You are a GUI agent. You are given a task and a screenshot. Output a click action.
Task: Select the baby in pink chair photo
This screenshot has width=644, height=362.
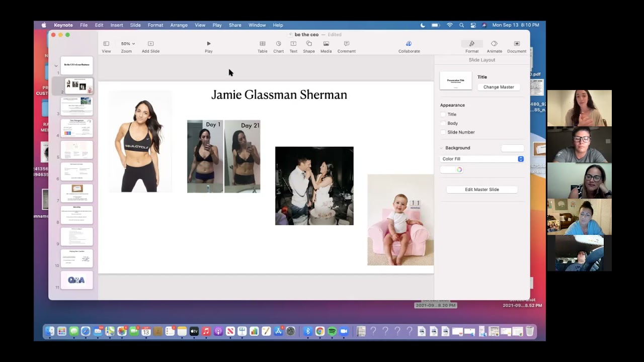pos(400,220)
